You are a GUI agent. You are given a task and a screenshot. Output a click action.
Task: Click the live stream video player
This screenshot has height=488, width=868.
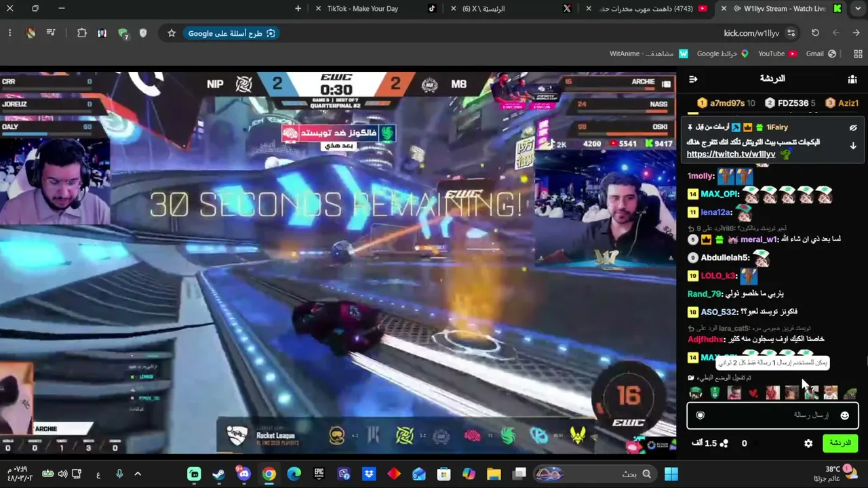[338, 262]
